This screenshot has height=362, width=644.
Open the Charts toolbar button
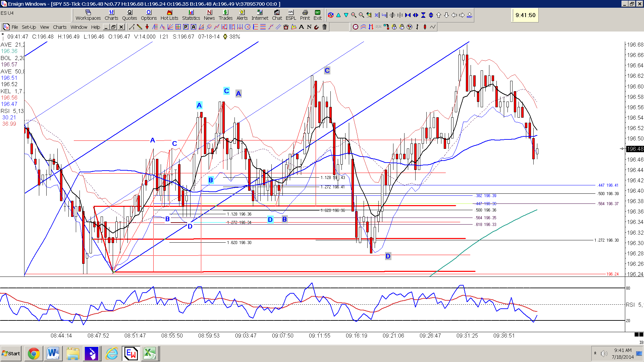111,15
